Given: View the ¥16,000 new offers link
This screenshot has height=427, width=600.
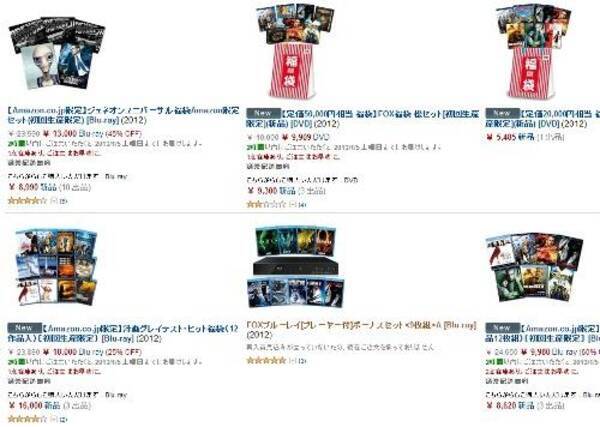Looking at the screenshot, I should [x=49, y=406].
